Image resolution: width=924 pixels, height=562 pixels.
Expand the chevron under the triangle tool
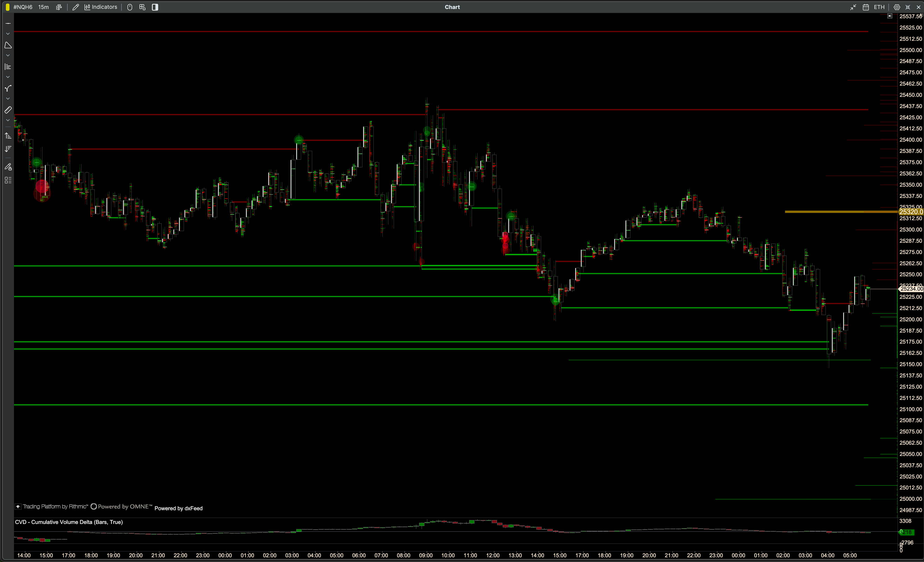8,55
